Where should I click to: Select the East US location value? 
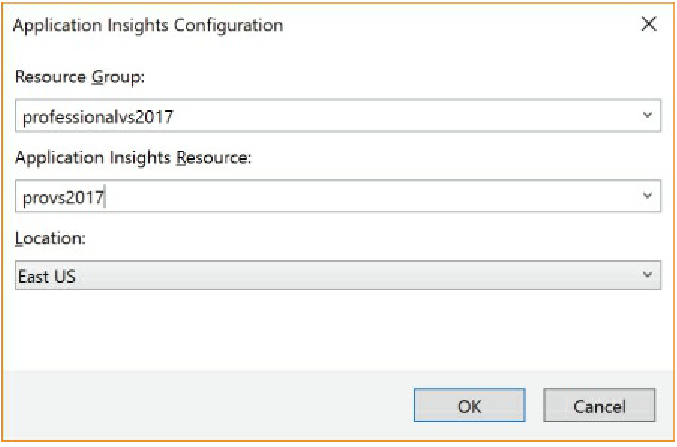coord(47,276)
